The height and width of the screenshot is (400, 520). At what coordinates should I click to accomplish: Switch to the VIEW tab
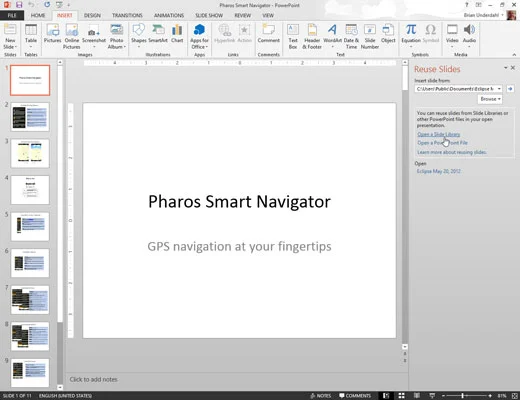tap(268, 15)
